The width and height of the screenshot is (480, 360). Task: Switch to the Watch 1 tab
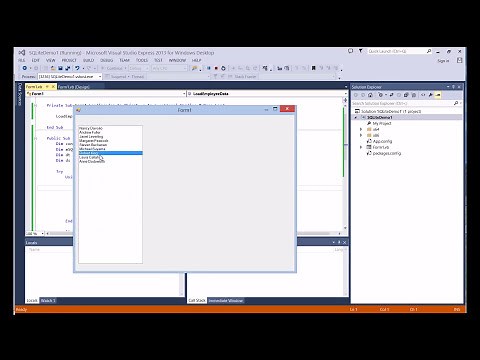(x=48, y=301)
